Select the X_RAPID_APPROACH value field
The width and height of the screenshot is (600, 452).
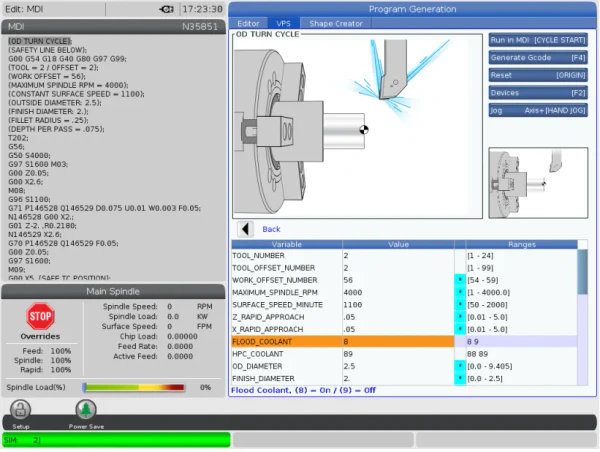coord(398,329)
